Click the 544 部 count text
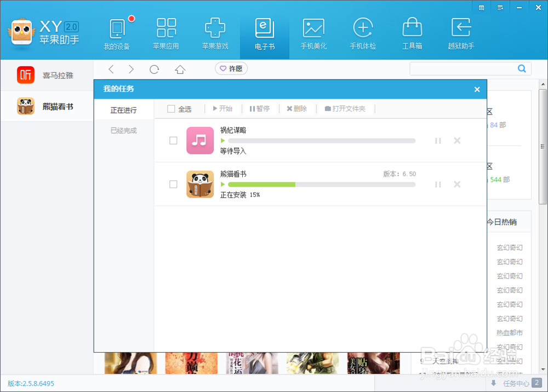The image size is (548, 392). [x=500, y=180]
